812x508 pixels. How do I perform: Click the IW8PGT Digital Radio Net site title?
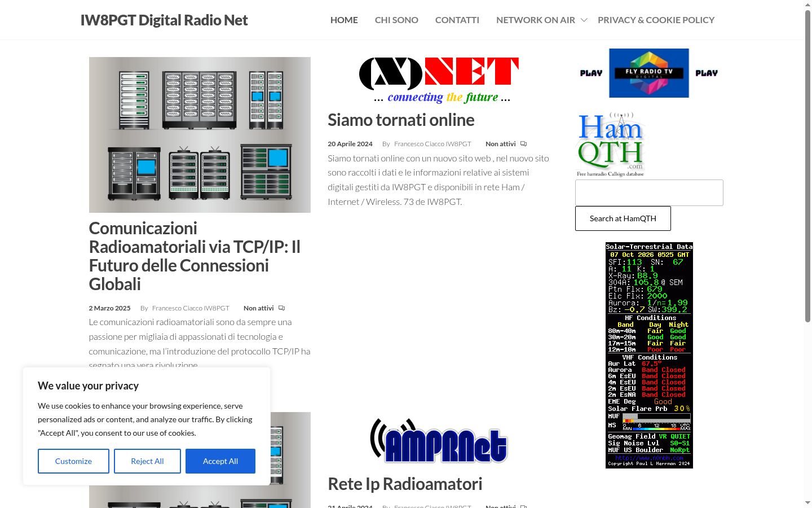tap(164, 20)
